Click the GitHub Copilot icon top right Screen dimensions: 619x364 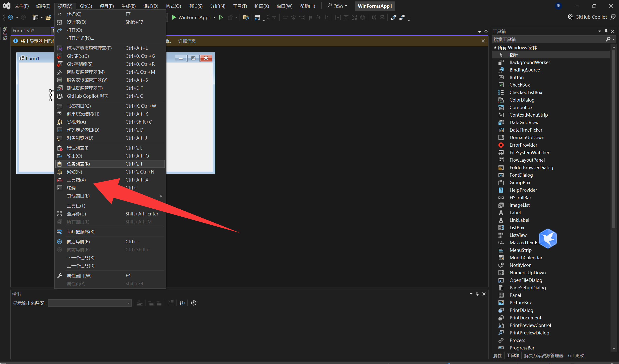coord(570,17)
